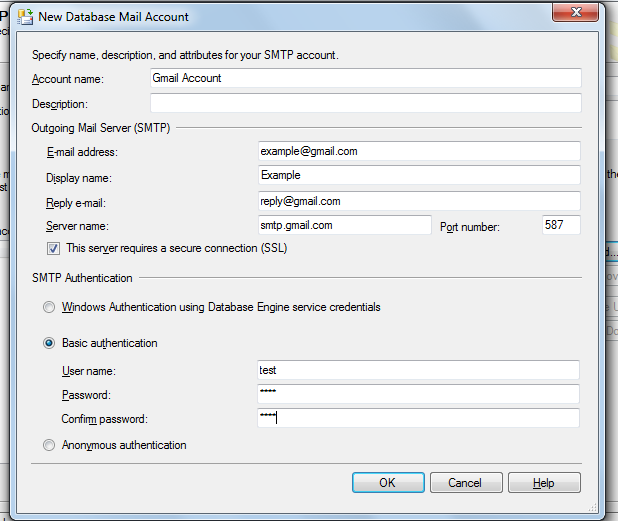Viewport: 618px width, 521px height.
Task: Click the 'Outgoing Mail Server (SMTP)' heading
Action: (101, 128)
